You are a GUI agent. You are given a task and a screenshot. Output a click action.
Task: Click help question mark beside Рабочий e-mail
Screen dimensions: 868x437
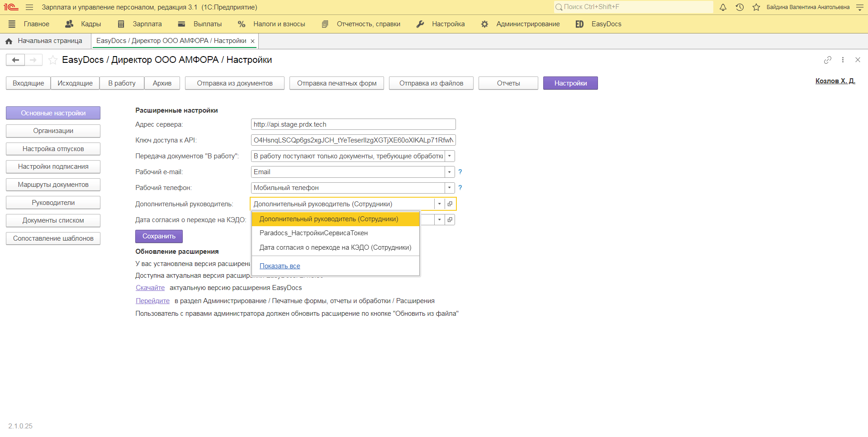click(x=460, y=172)
